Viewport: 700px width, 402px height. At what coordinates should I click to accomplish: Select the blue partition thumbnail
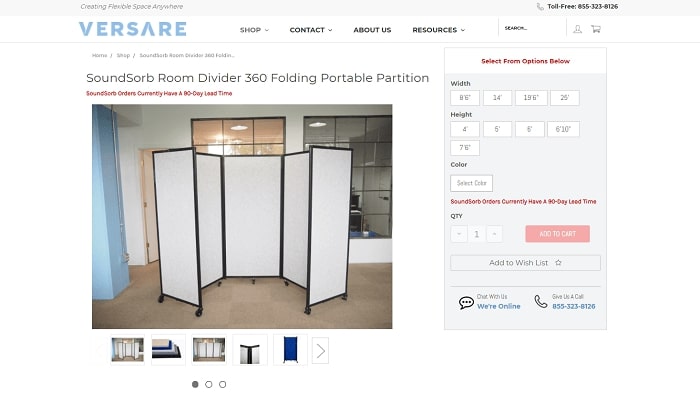click(290, 350)
